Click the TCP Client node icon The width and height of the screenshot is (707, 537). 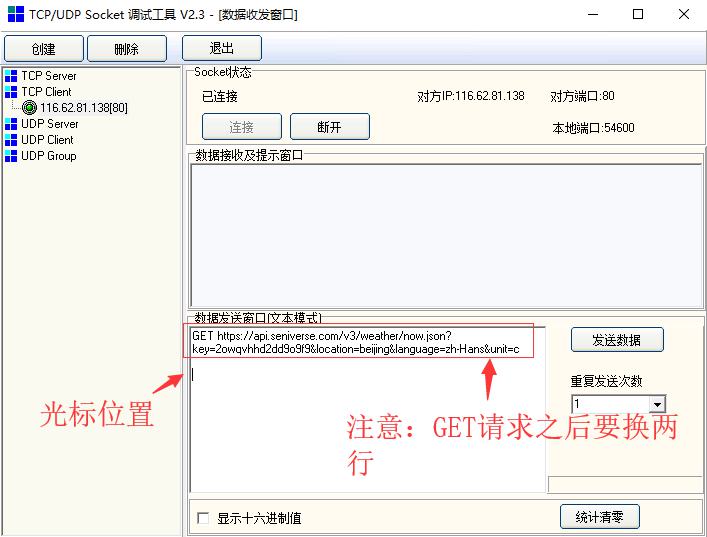(11, 92)
